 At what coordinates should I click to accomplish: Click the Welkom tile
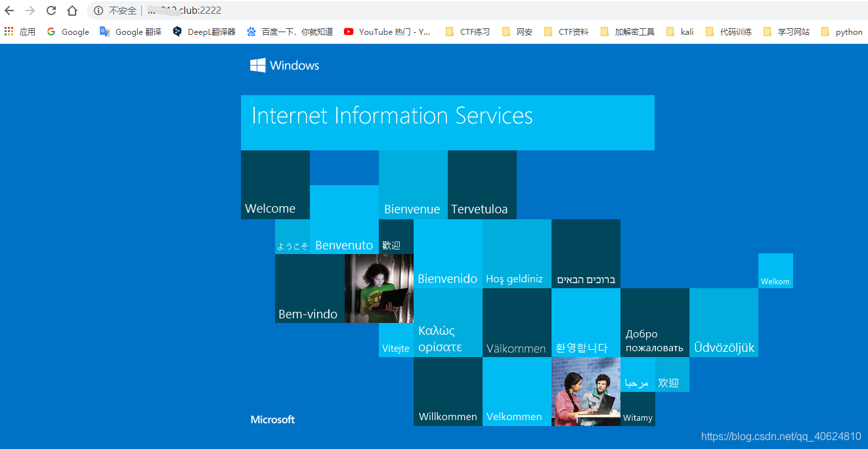[x=775, y=270]
